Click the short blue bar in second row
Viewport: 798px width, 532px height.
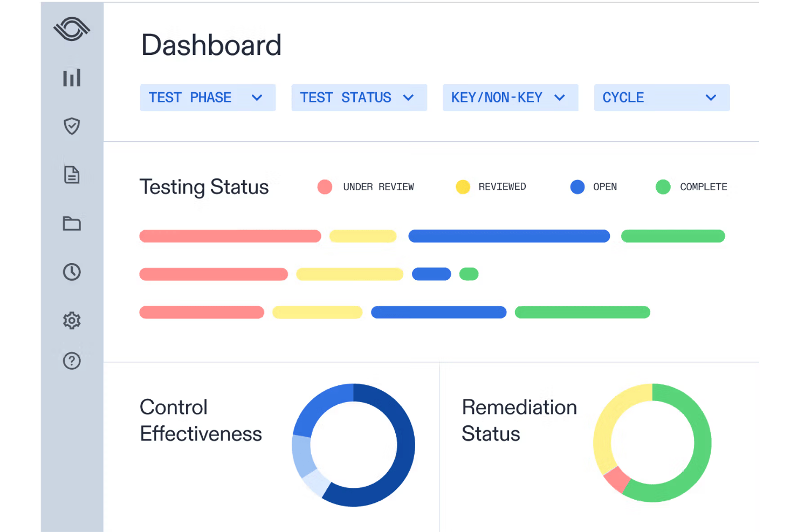click(x=431, y=274)
